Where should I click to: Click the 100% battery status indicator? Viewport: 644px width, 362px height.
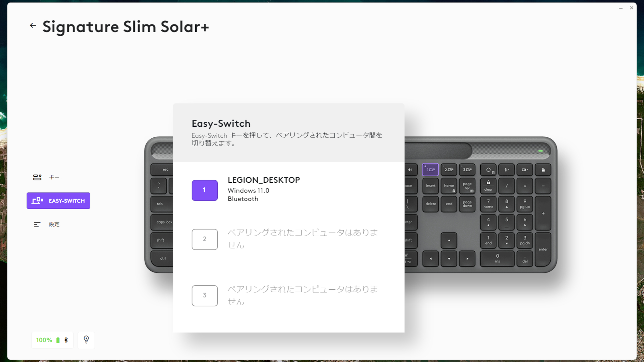point(44,340)
